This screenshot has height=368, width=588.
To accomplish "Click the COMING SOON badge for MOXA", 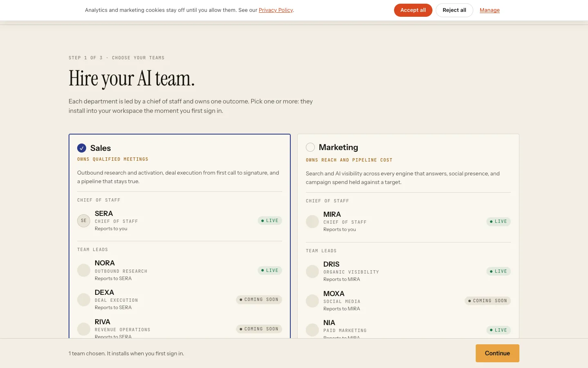I will pyautogui.click(x=488, y=301).
